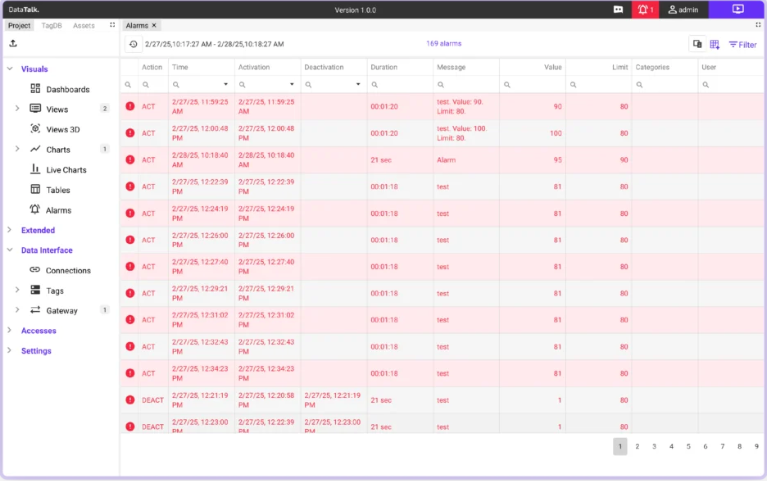Open the Deactivation column filter dropdown
Image resolution: width=767 pixels, height=481 pixels.
[358, 84]
